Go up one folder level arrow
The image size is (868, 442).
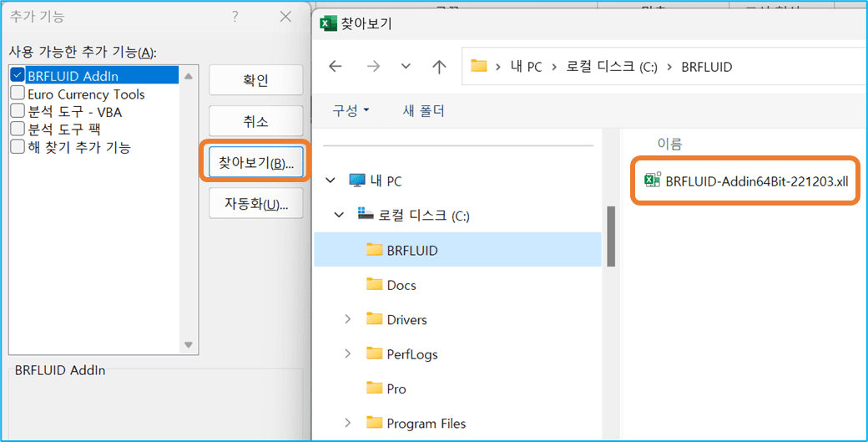pyautogui.click(x=439, y=67)
